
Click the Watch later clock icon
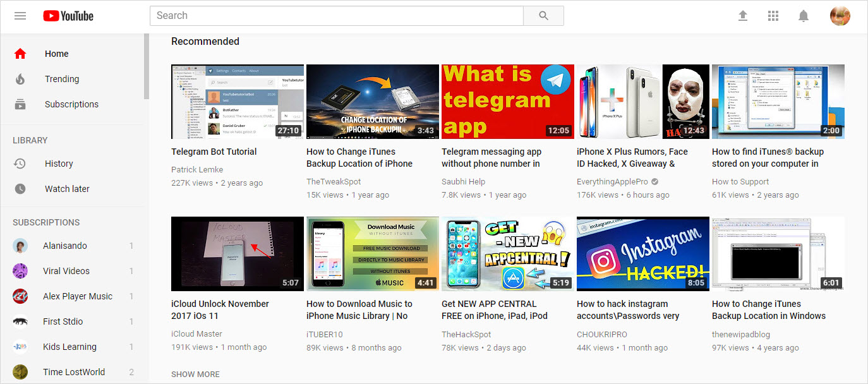click(20, 189)
